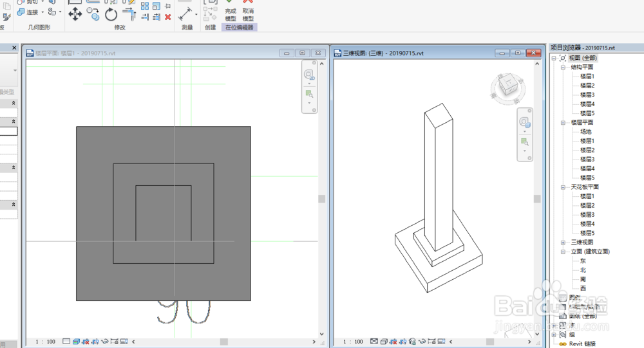This screenshot has height=348, width=644.
Task: Open 楼层1 under 结构平面
Action: [587, 77]
